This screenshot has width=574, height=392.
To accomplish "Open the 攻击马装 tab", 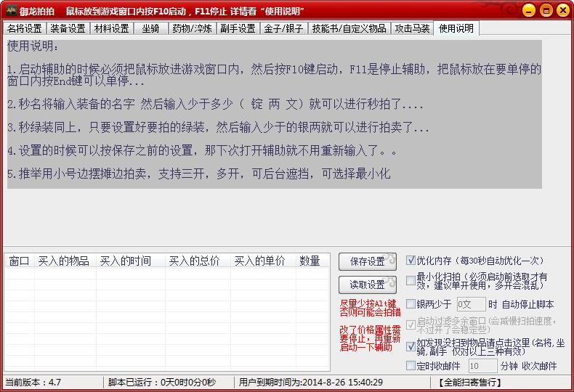I will point(412,28).
